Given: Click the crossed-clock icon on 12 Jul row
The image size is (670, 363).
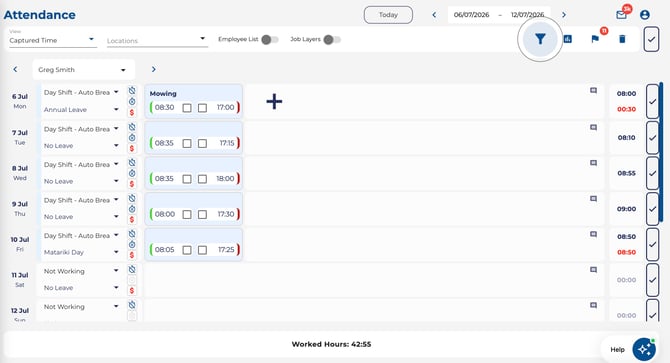Looking at the screenshot, I should (132, 305).
